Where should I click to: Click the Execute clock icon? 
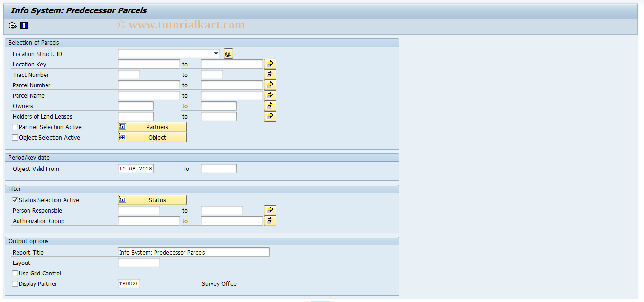tap(12, 26)
